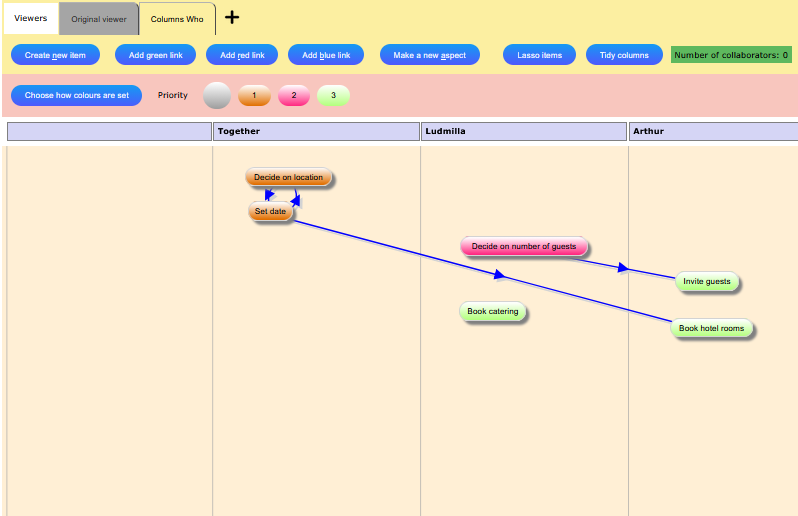
Task: Tidy columns in the viewer
Action: point(624,55)
